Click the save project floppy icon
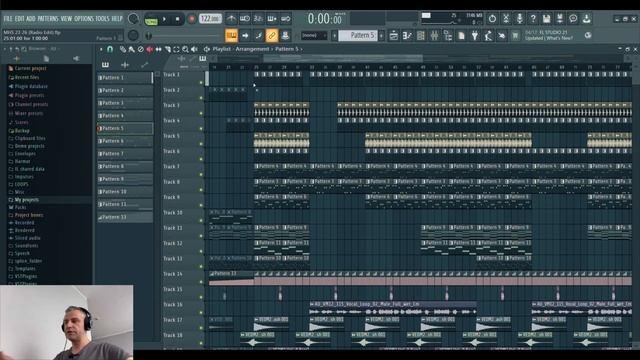The image size is (640, 360). (546, 18)
